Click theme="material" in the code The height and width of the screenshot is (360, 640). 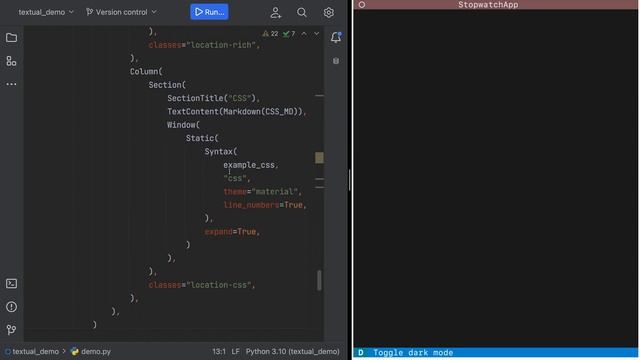(x=262, y=191)
